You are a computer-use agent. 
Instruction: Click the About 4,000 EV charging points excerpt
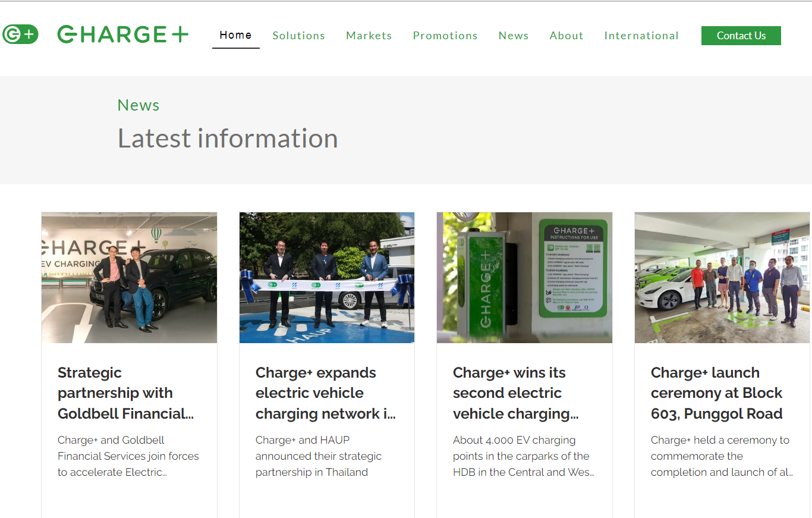click(x=523, y=456)
